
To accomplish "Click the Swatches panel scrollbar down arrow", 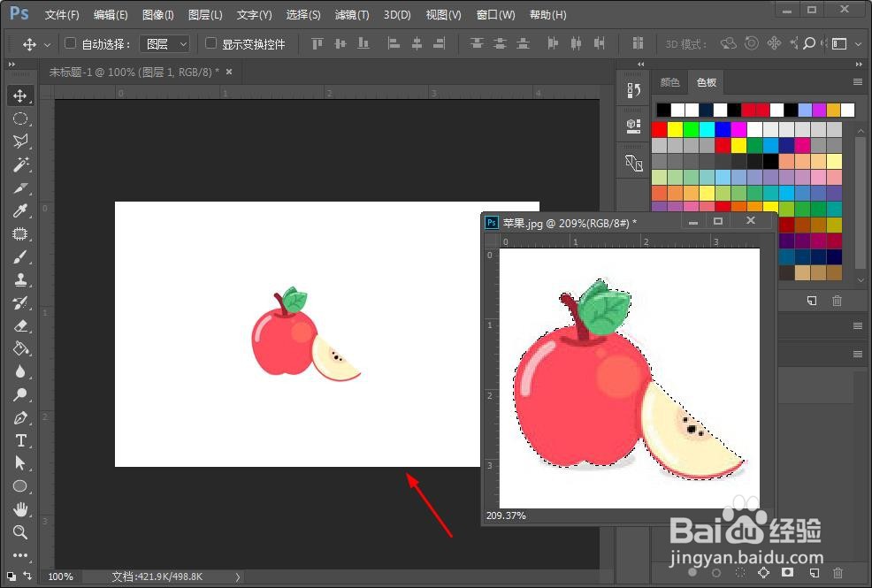I will (861, 280).
